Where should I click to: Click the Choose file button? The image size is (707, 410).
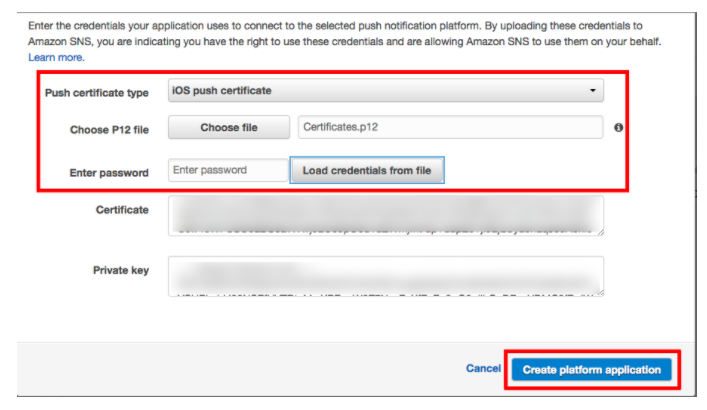point(229,128)
